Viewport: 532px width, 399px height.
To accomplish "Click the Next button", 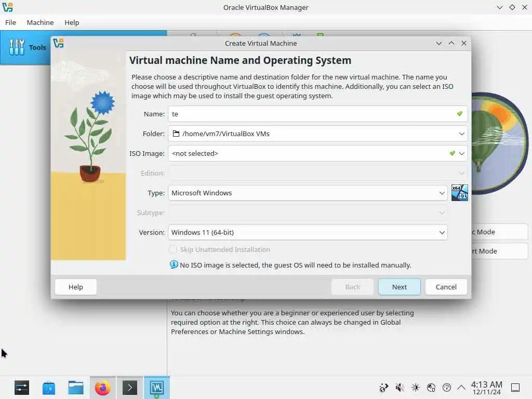I will (x=400, y=287).
